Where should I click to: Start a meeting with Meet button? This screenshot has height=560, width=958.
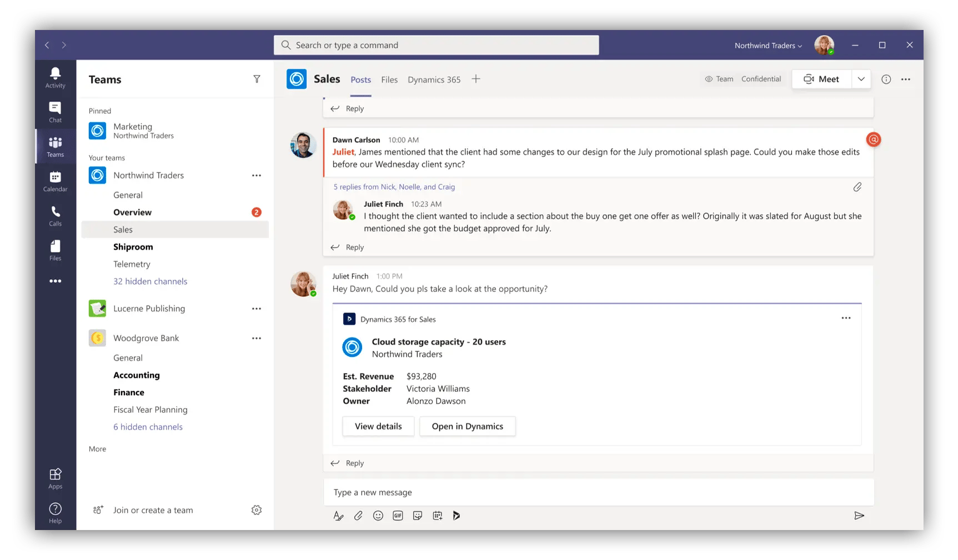(821, 79)
